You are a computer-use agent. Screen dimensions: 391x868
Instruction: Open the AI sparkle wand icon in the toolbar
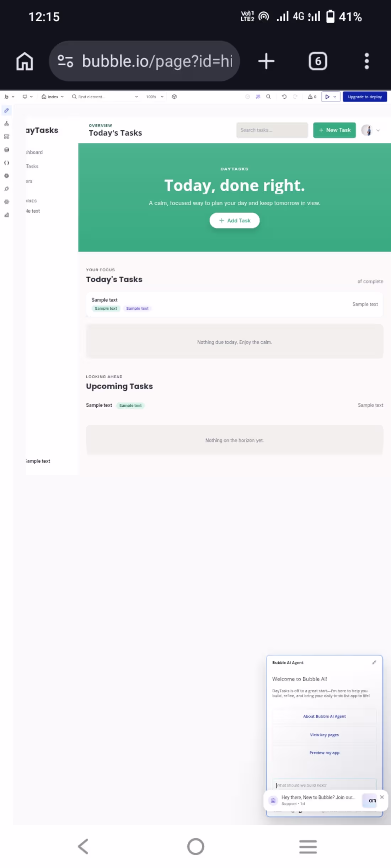point(258,97)
